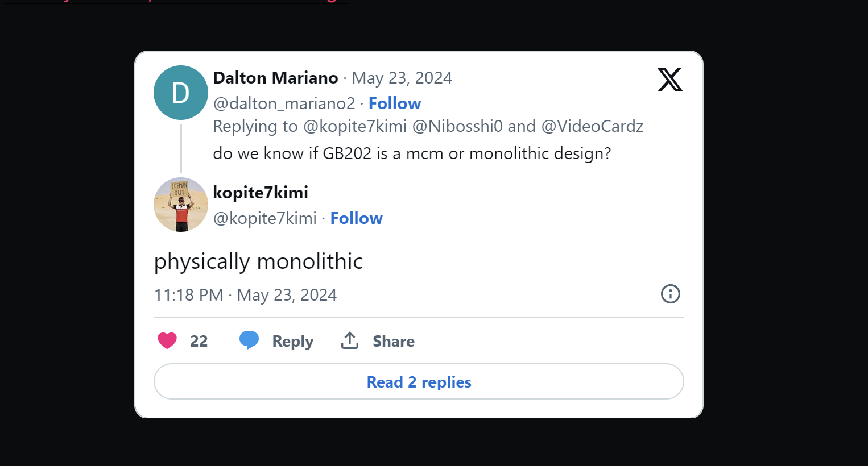Click the 22 likes count
This screenshot has width=868, height=466.
[199, 341]
